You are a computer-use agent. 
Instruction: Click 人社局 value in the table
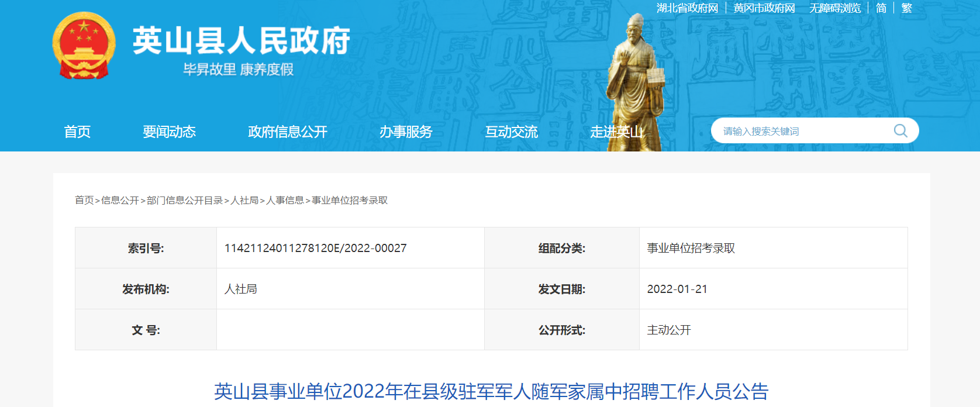pos(241,289)
